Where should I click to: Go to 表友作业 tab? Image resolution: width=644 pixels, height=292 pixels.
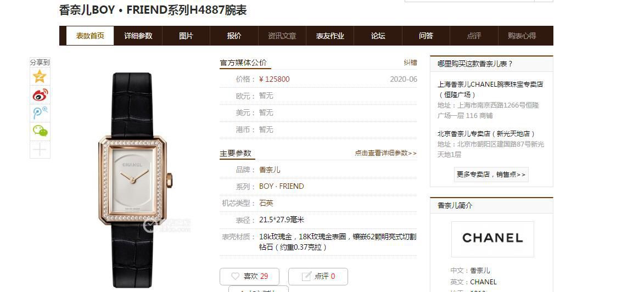click(330, 36)
